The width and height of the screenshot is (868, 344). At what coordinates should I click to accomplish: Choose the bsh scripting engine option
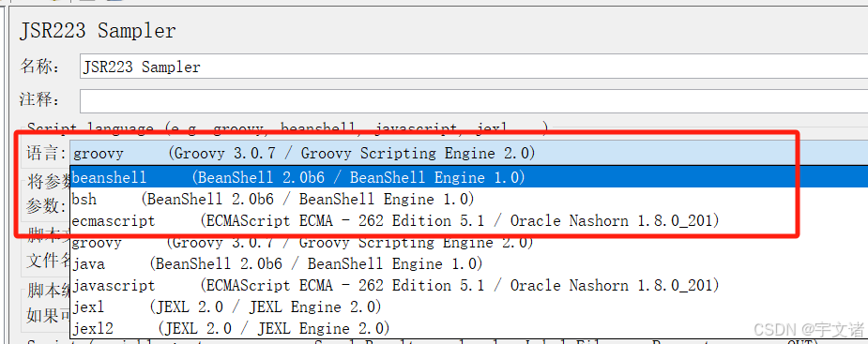tap(469, 199)
